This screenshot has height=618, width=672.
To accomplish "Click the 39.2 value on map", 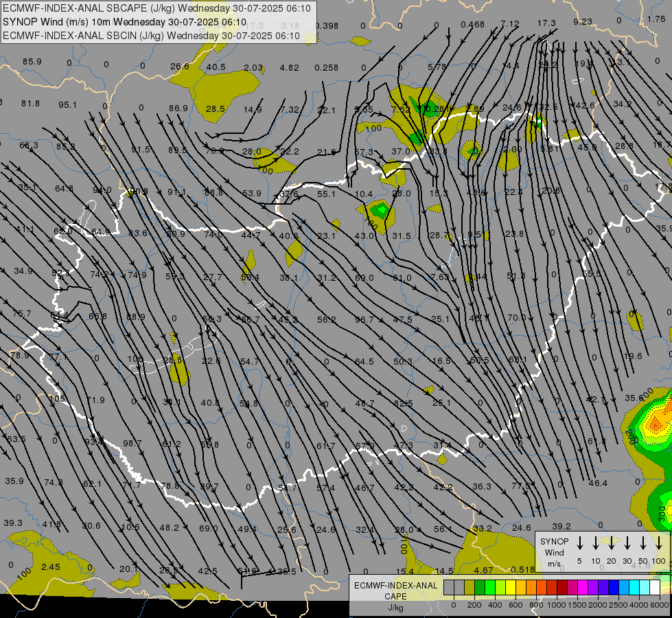I will (x=561, y=526).
